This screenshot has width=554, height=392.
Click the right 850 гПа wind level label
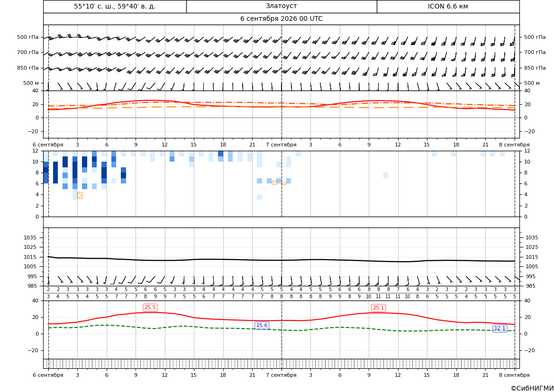(535, 68)
